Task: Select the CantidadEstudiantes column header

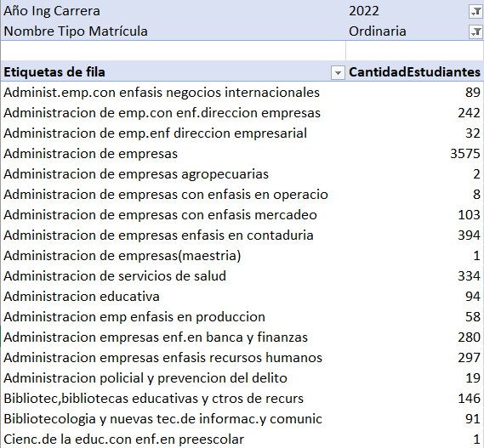Action: pyautogui.click(x=414, y=72)
